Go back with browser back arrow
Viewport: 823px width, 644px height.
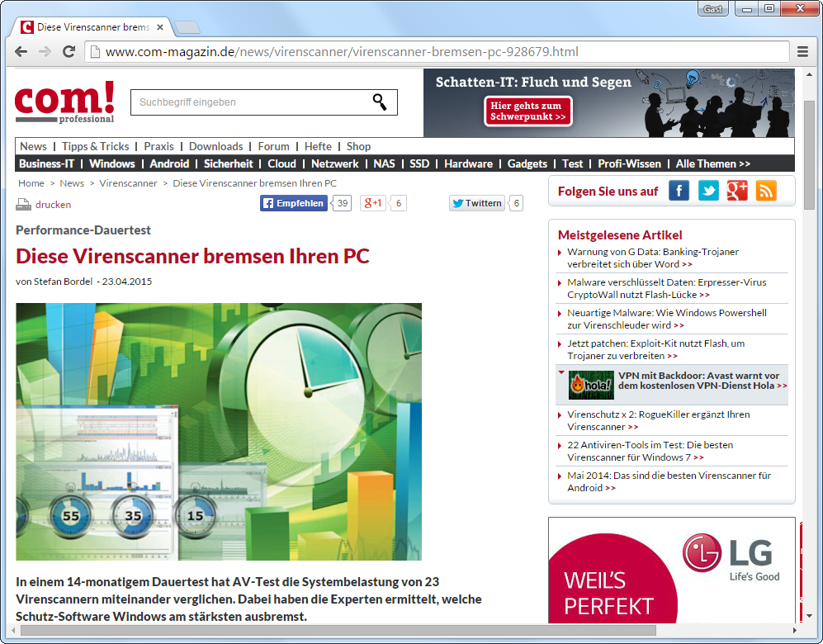coord(21,52)
